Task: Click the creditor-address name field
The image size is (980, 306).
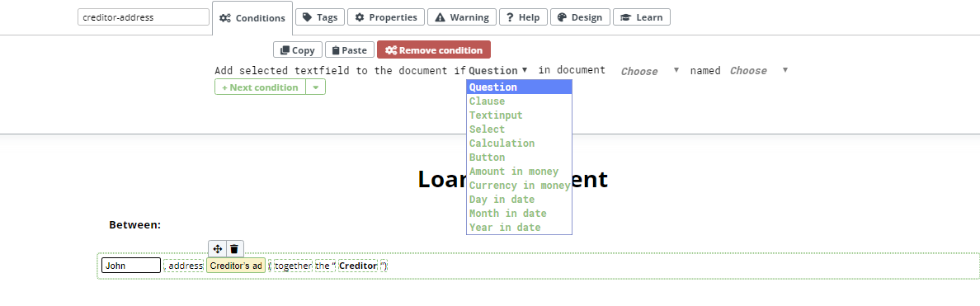Action: click(144, 17)
